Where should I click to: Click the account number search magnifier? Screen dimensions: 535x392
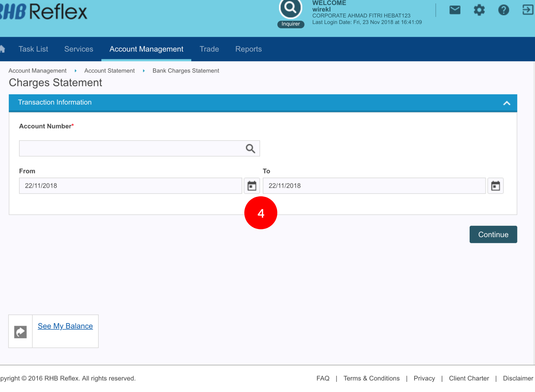(250, 148)
